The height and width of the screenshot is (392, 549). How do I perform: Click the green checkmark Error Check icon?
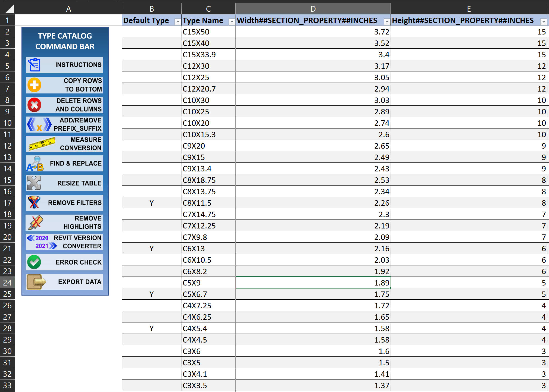[34, 262]
